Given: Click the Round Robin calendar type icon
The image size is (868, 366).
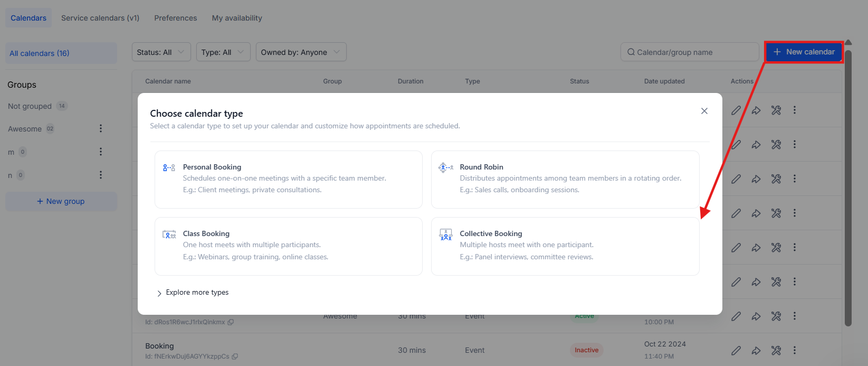Looking at the screenshot, I should pos(446,167).
